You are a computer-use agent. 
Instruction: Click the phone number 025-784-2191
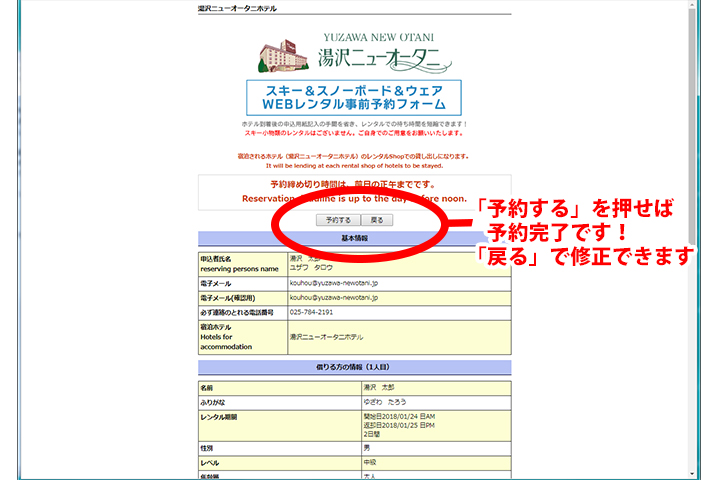pos(311,312)
